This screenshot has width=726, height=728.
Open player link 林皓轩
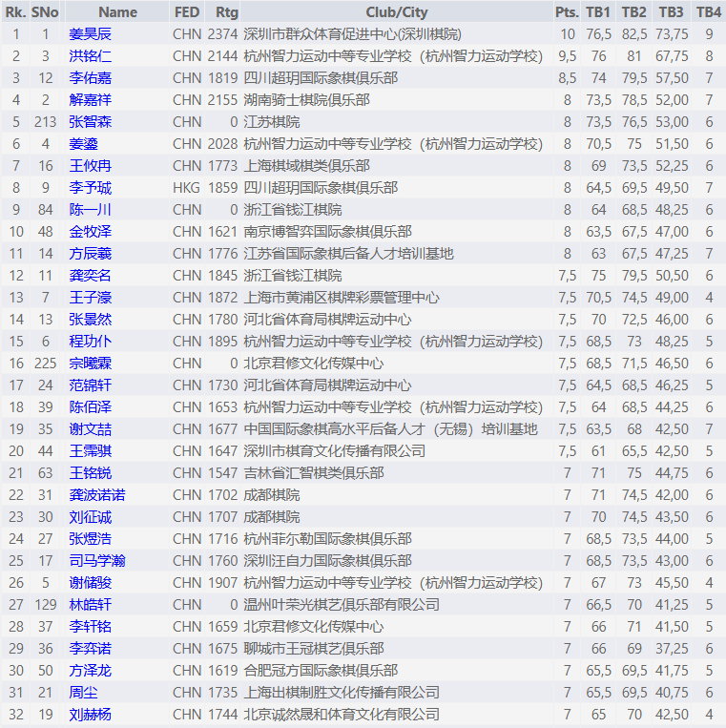(90, 604)
